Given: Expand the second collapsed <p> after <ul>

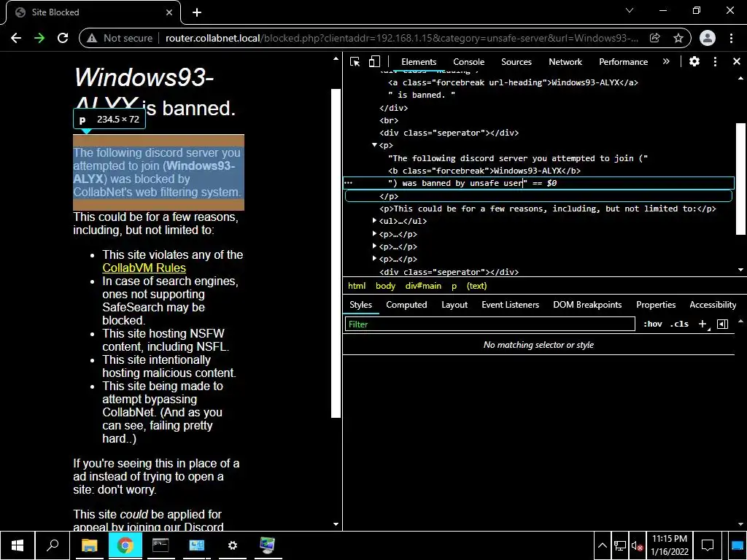Looking at the screenshot, I should coord(374,246).
